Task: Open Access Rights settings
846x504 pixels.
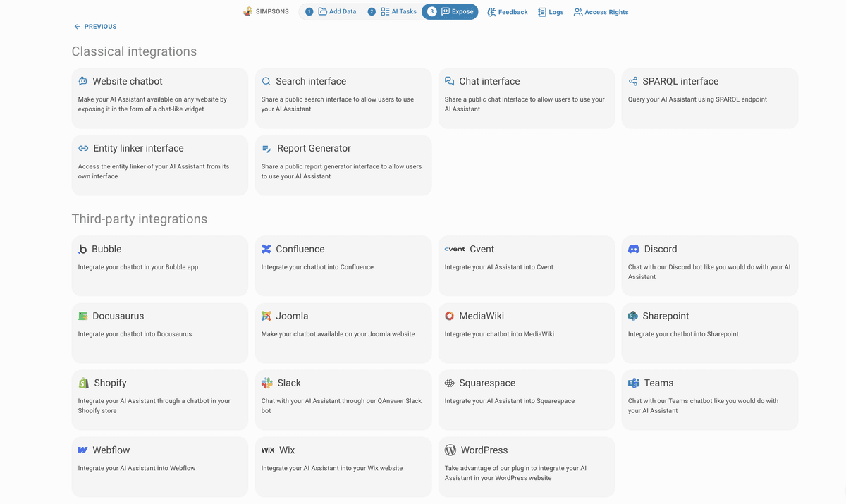Action: tap(601, 12)
